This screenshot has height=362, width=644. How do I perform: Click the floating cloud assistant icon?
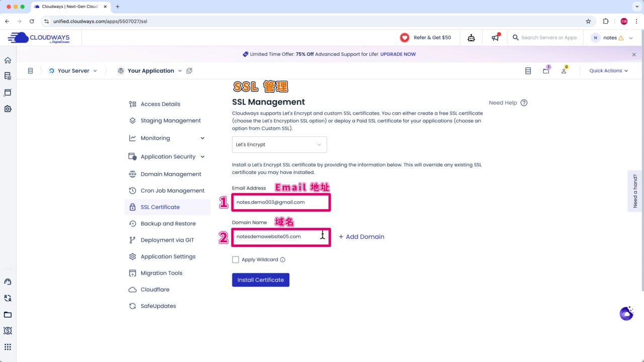(x=626, y=314)
